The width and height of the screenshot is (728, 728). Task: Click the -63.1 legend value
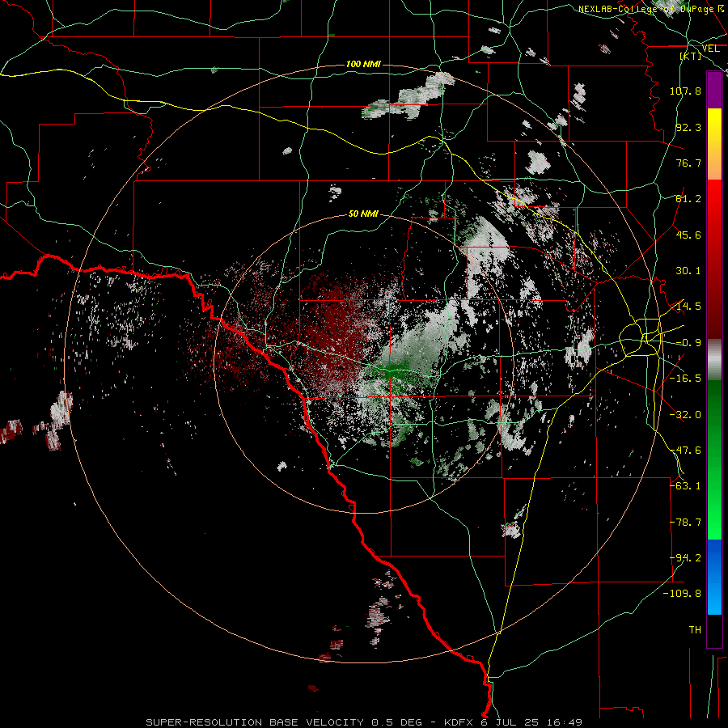(x=685, y=486)
